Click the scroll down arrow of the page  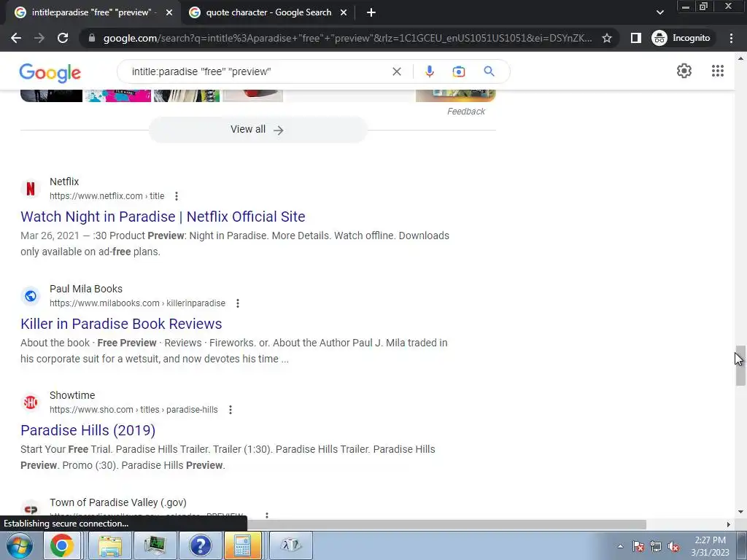pos(740,512)
